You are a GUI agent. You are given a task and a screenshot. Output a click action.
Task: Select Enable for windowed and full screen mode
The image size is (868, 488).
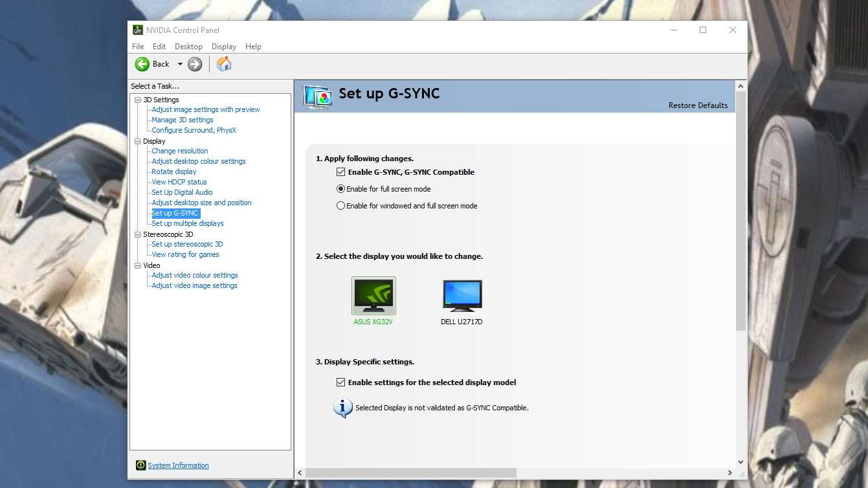coord(341,206)
